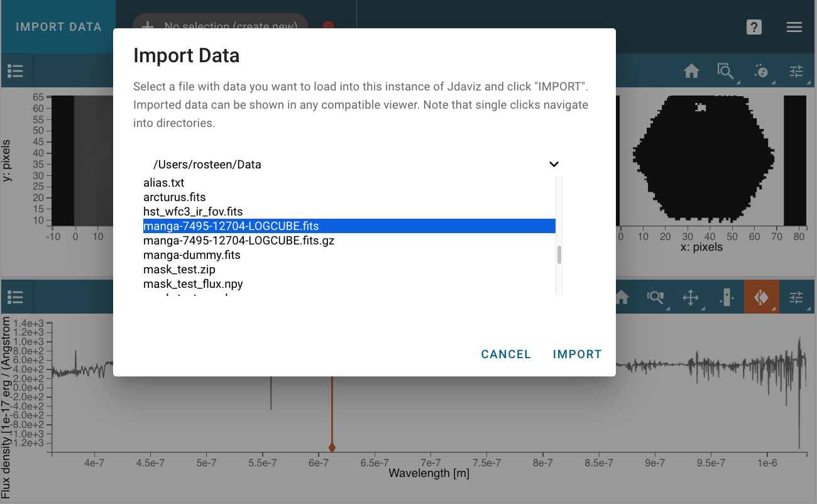
Task: Open data list icon of spectrum viewer
Action: tap(15, 297)
